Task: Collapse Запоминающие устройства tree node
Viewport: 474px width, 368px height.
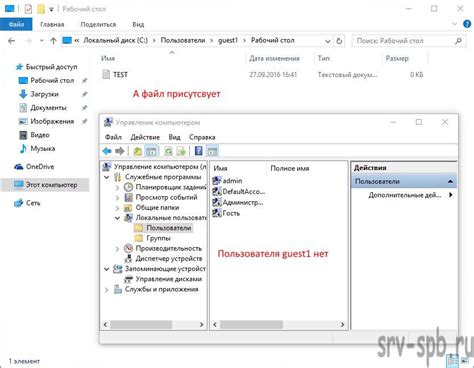Action: tap(107, 269)
